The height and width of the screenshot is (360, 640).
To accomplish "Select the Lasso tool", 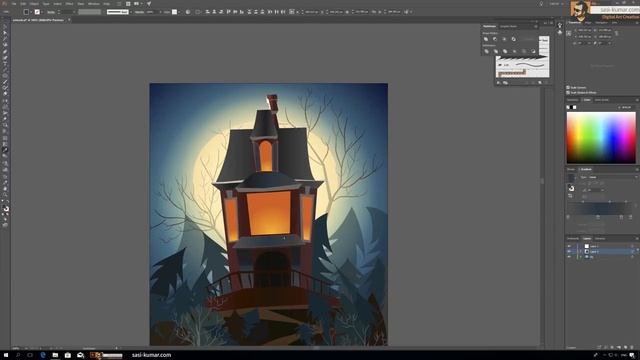I will (5, 44).
